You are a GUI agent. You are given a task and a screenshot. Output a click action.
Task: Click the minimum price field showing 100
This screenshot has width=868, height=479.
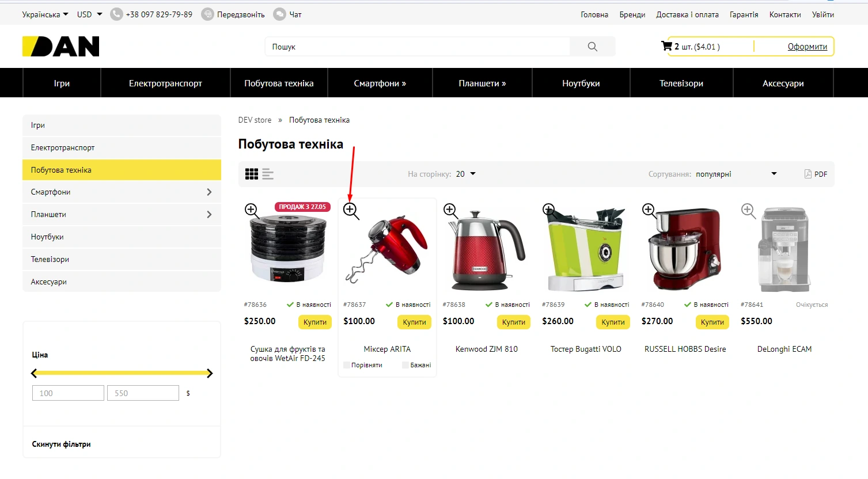pyautogui.click(x=68, y=393)
